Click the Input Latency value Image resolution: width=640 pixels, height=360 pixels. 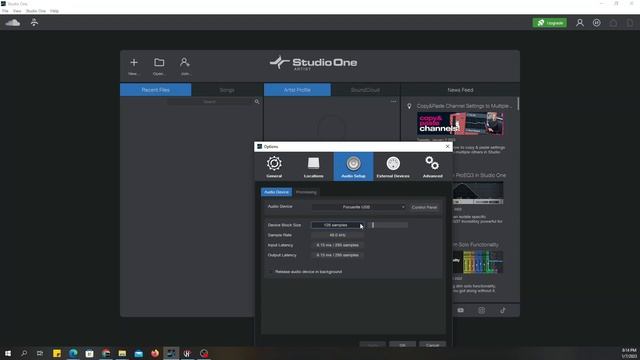pyautogui.click(x=337, y=245)
